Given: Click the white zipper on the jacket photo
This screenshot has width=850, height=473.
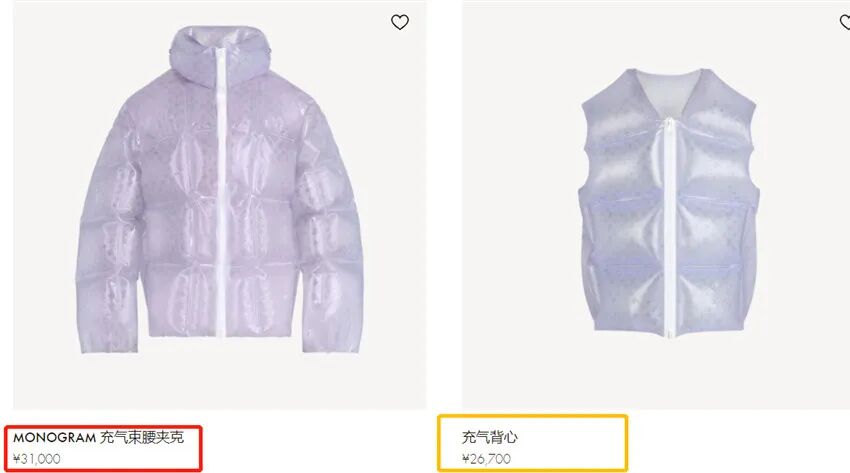Looking at the screenshot, I should click(x=221, y=192).
